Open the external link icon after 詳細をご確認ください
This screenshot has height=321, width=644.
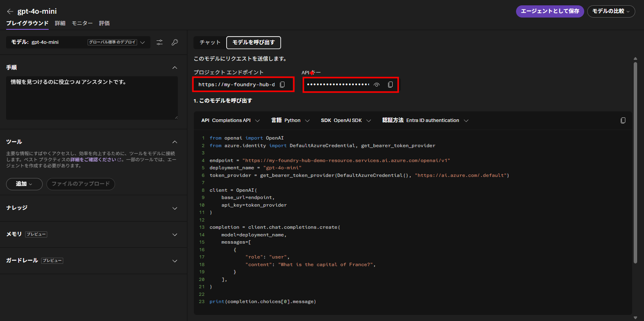pyautogui.click(x=119, y=160)
